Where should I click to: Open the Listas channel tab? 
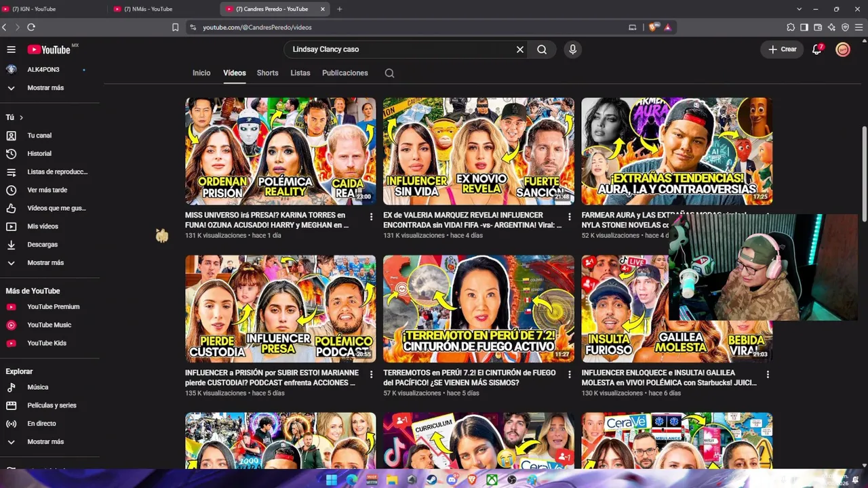click(300, 73)
